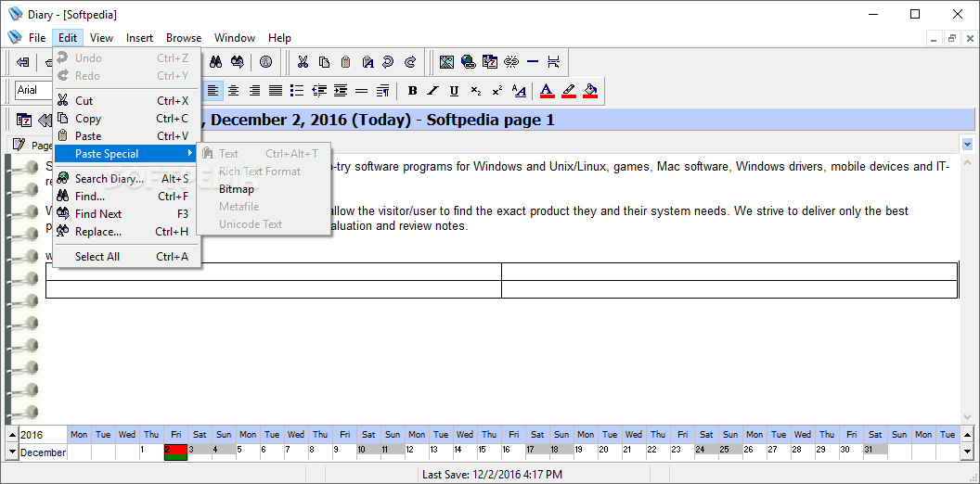Open the round info toolbar icon
Image resolution: width=980 pixels, height=484 pixels.
tap(266, 62)
